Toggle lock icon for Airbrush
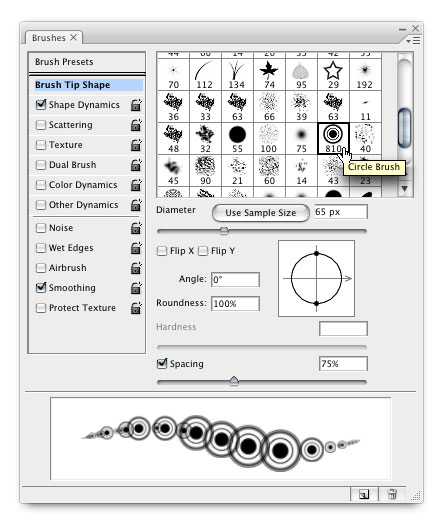 coord(136,268)
